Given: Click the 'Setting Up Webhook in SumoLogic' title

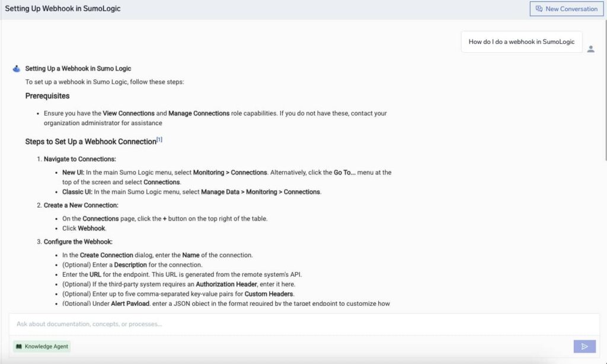Looking at the screenshot, I should click(62, 8).
